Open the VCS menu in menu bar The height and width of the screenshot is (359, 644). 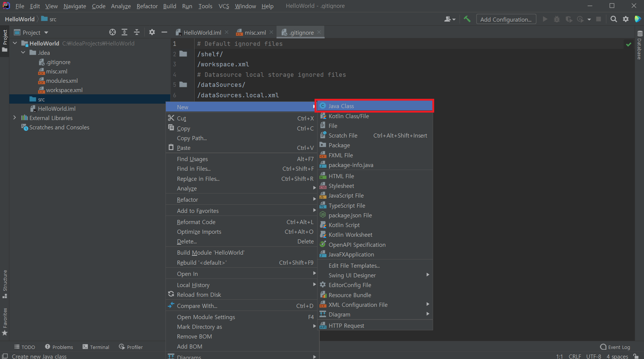coord(224,6)
